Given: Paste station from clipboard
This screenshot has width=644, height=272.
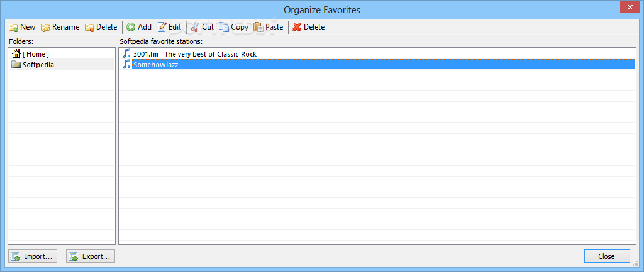Looking at the screenshot, I should (269, 27).
